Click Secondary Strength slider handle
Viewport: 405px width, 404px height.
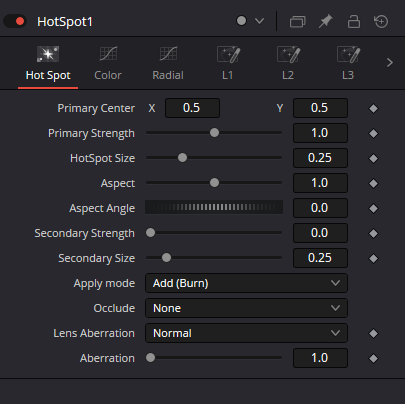pos(151,233)
